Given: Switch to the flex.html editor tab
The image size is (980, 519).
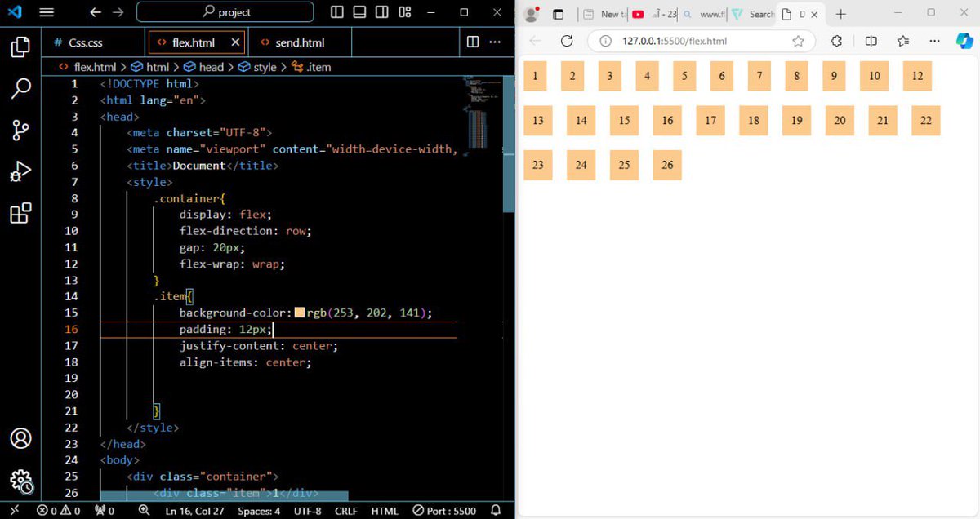Looking at the screenshot, I should point(194,42).
